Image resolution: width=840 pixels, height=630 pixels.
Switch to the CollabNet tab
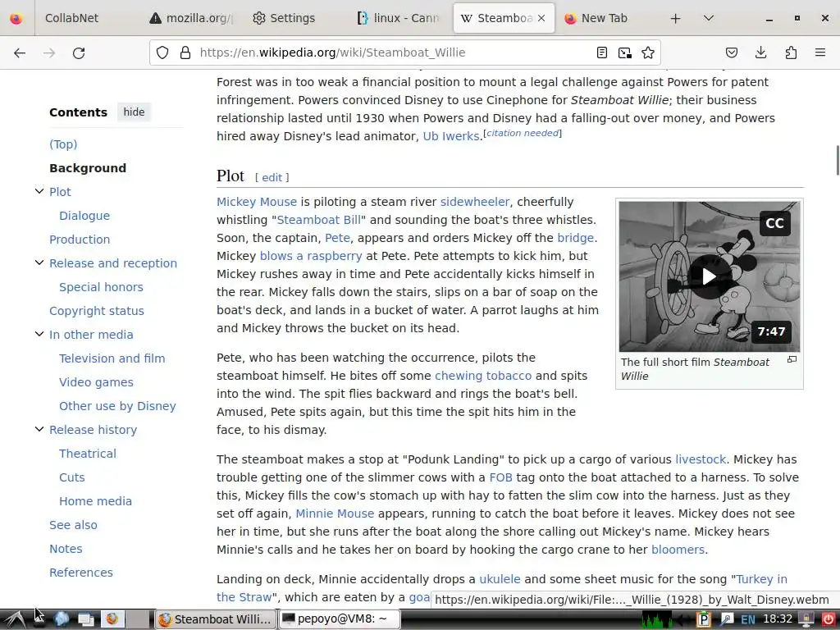(72, 18)
